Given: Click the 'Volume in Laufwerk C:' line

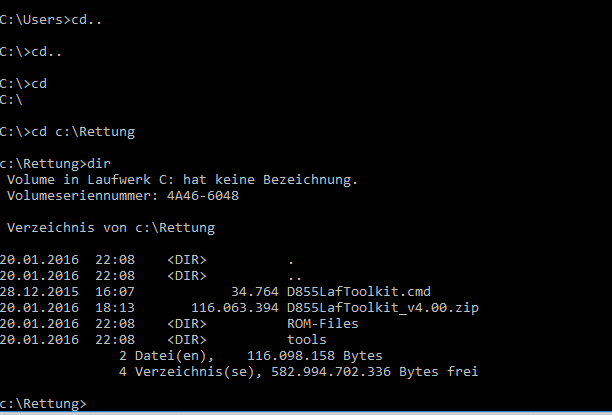Looking at the screenshot, I should coord(182,180).
